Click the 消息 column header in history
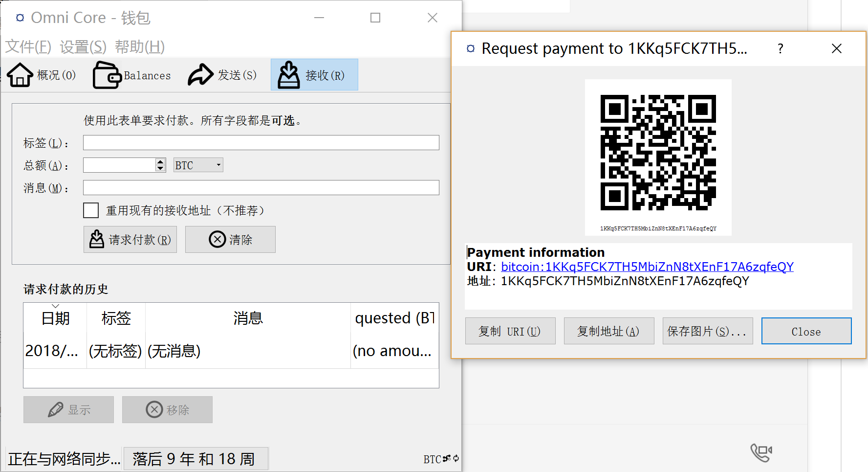This screenshot has height=472, width=868. (x=248, y=318)
